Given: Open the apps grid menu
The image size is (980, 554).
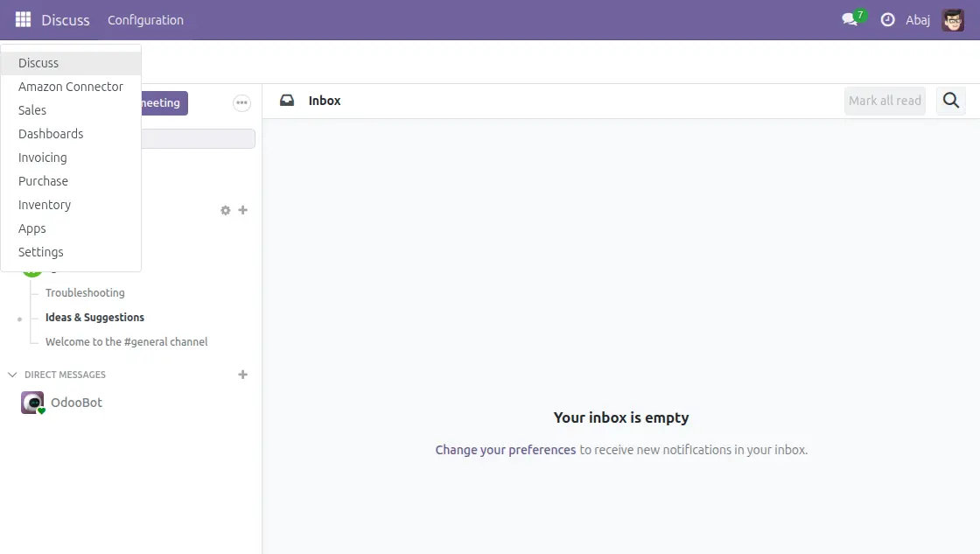Looking at the screenshot, I should point(23,19).
